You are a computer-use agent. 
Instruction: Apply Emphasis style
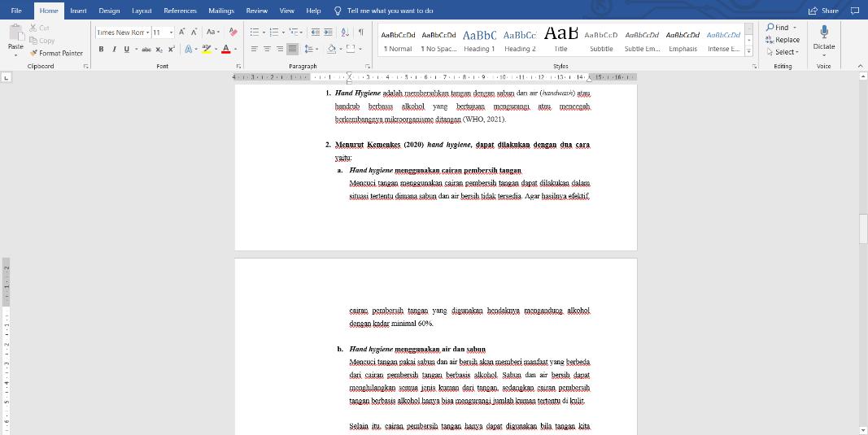coord(683,41)
